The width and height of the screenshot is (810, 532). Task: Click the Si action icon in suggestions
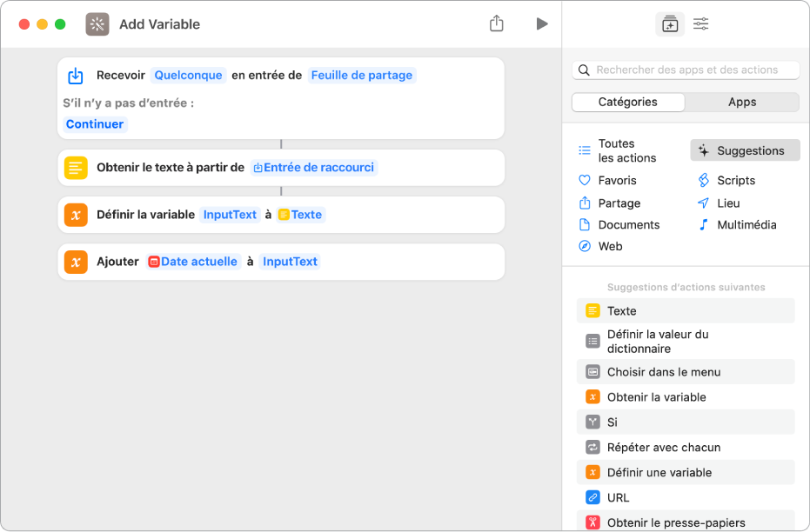[x=594, y=422]
